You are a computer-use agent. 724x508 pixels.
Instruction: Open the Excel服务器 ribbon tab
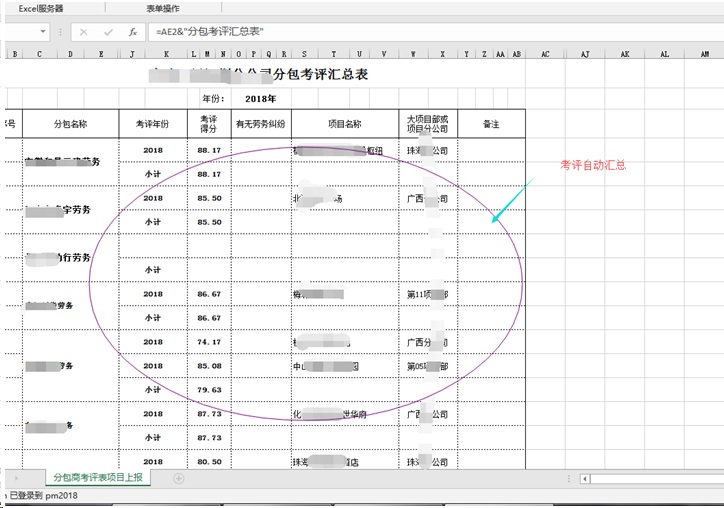(41, 8)
